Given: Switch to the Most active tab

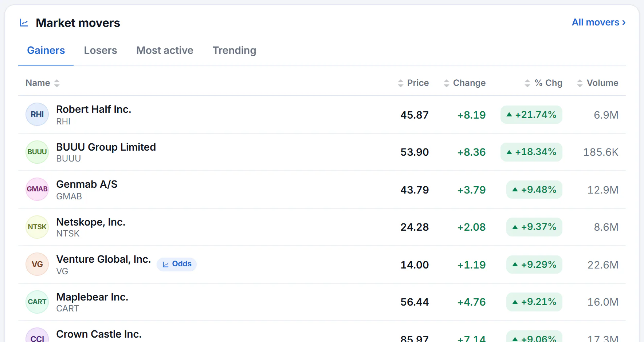Looking at the screenshot, I should [x=165, y=50].
